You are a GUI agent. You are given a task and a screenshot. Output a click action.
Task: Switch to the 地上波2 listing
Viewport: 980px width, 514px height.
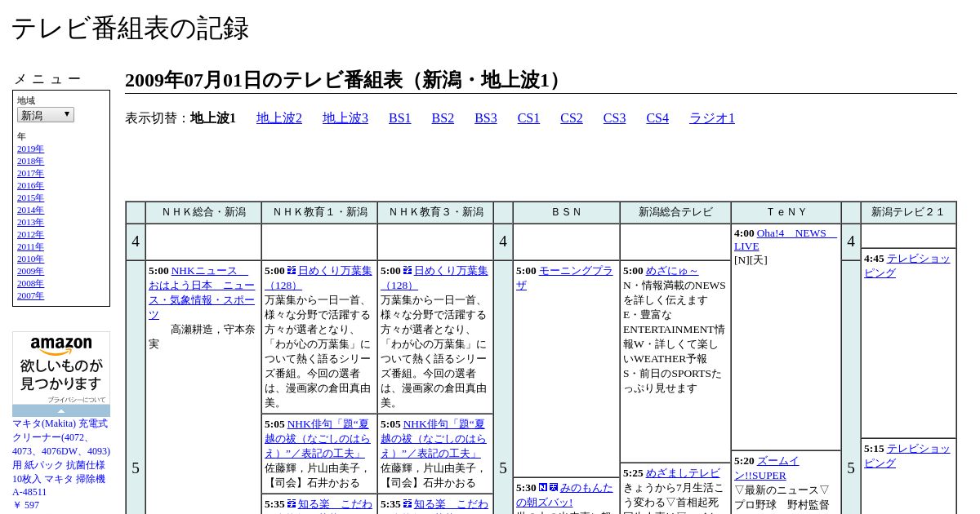[x=279, y=118]
